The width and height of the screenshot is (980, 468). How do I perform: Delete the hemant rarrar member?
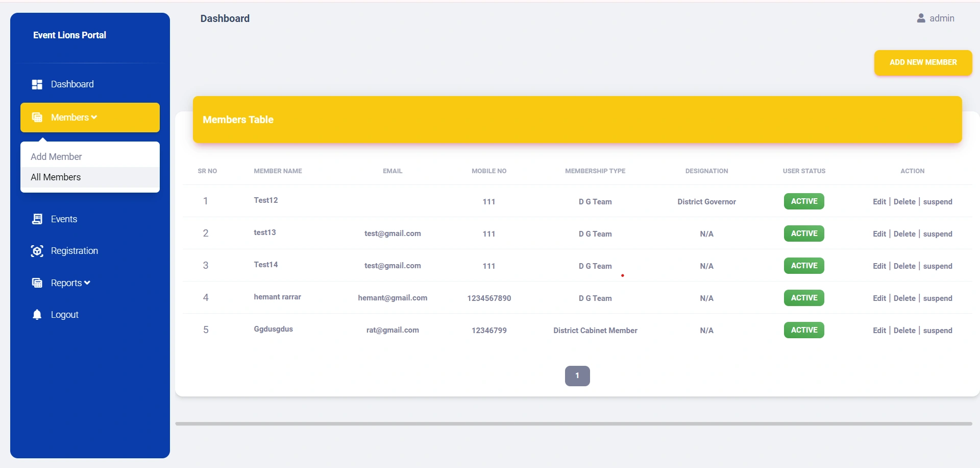tap(904, 298)
